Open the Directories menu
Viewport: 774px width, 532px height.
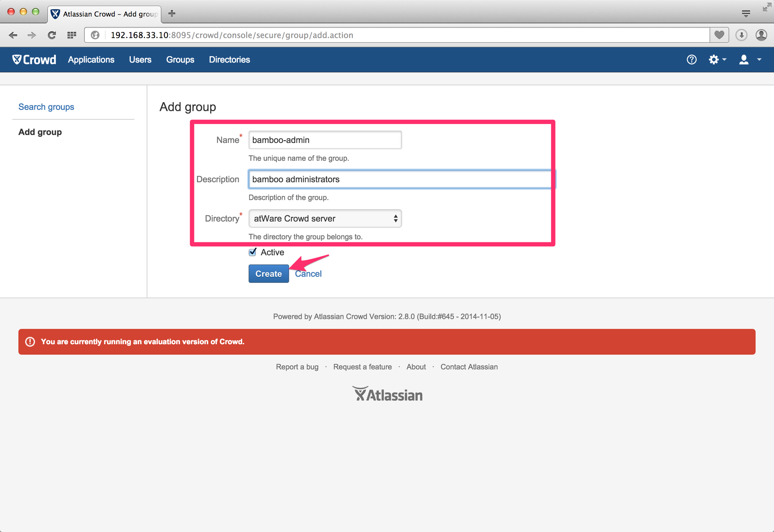point(229,60)
